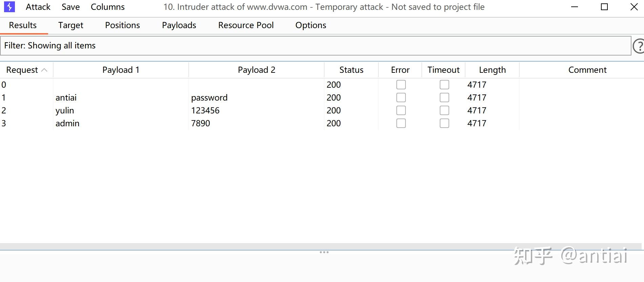Open the Resource Pool tab
This screenshot has height=282, width=644.
(x=246, y=25)
